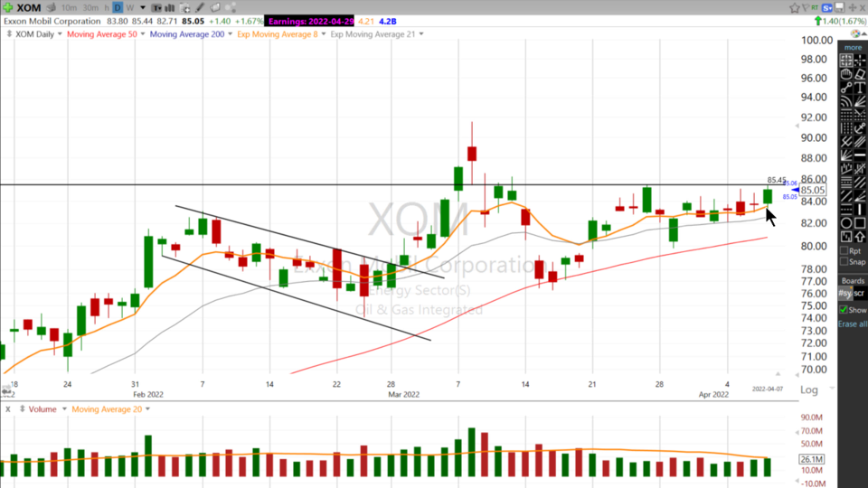This screenshot has width=868, height=488.
Task: Toggle the Log scale button
Action: [x=808, y=389]
